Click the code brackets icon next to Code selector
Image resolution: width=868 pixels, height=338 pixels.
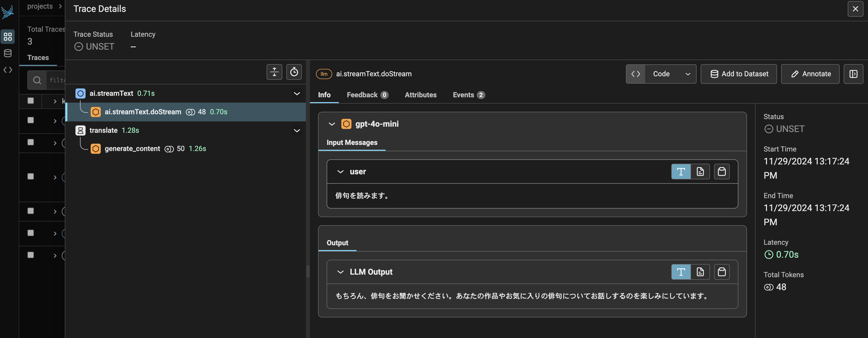pos(636,74)
